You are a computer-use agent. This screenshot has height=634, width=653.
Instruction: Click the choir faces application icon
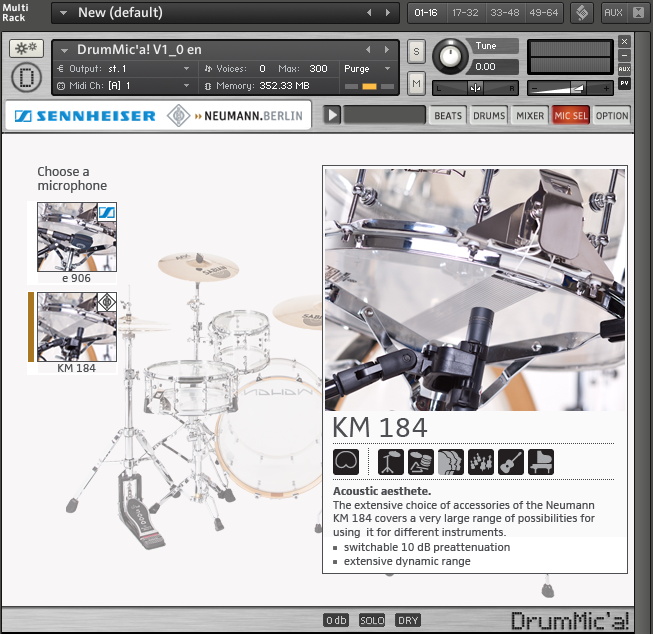(x=451, y=462)
